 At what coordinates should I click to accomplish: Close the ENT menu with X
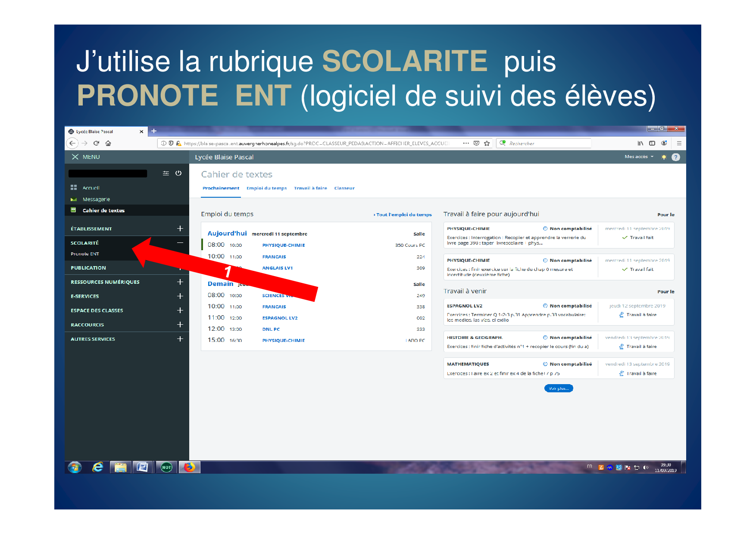[x=75, y=157]
